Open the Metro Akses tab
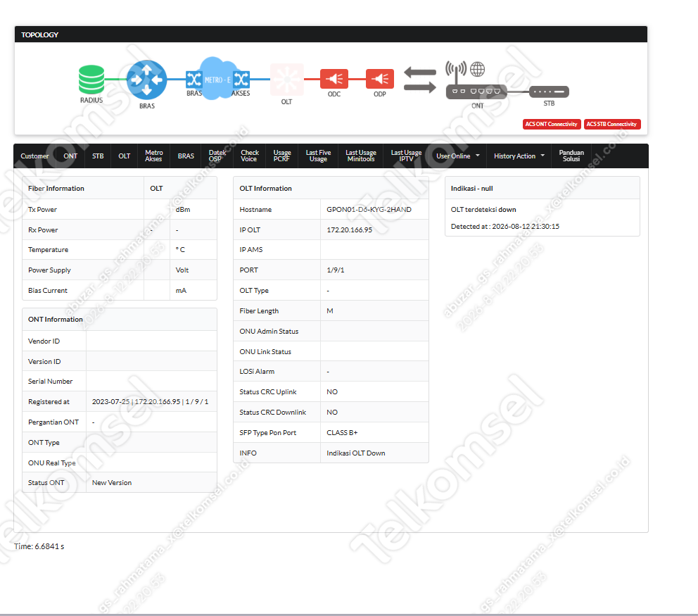Image resolution: width=698 pixels, height=616 pixels. (x=153, y=156)
